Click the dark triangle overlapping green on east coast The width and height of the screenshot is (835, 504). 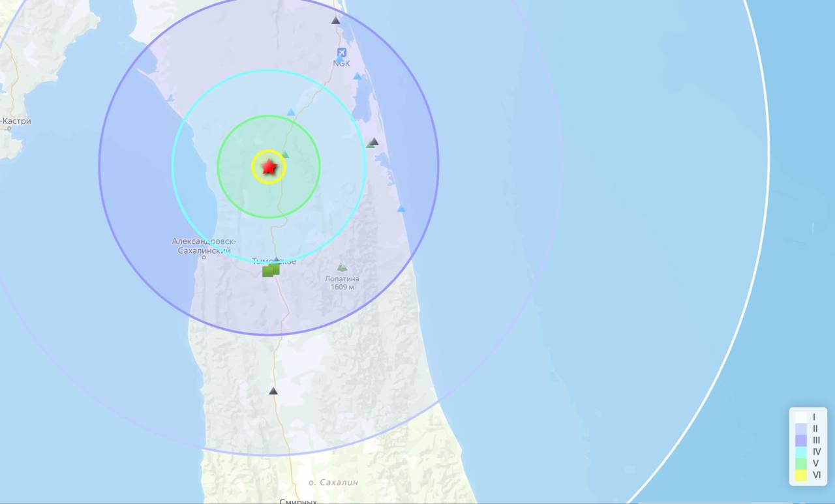click(372, 142)
